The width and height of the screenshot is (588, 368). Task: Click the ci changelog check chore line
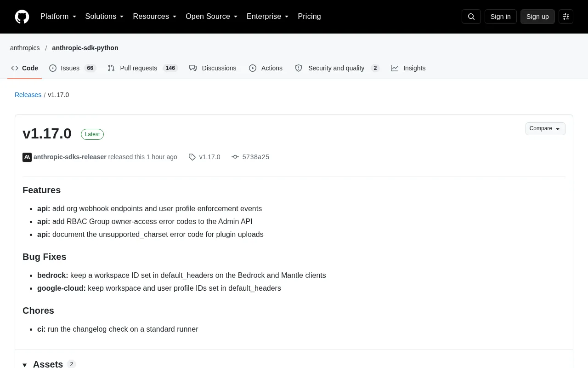coord(118,329)
